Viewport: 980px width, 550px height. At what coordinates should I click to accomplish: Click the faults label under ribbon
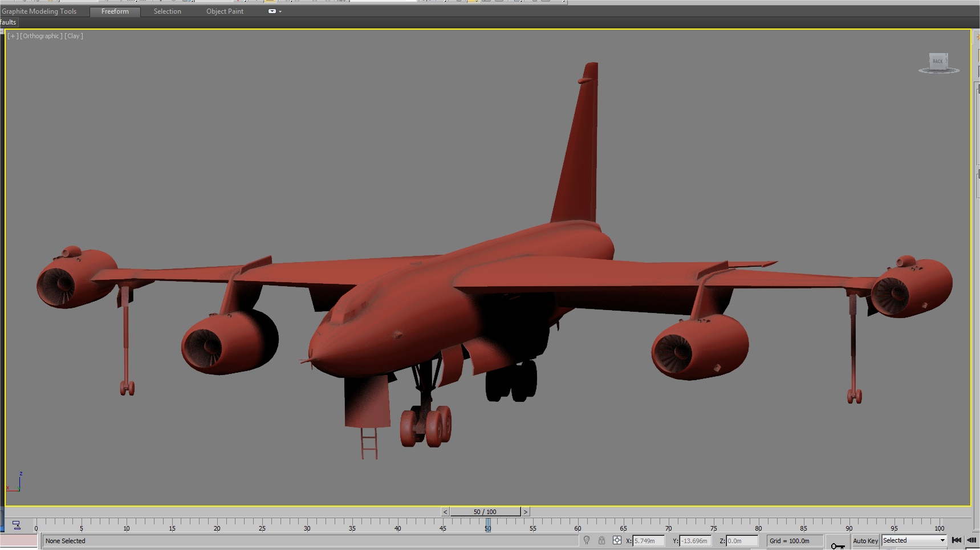click(x=9, y=22)
